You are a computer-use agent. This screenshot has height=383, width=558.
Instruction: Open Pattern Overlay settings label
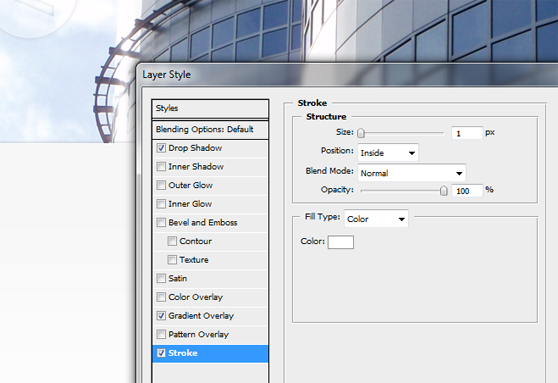pyautogui.click(x=199, y=335)
